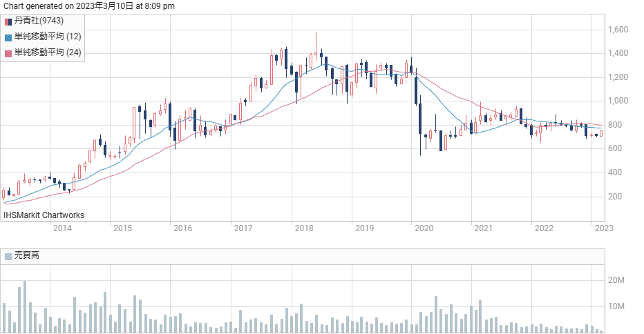Viewport: 644px width, 334px height.
Task: Select the 単純移動平均 (24) legend label
Action: [x=48, y=52]
